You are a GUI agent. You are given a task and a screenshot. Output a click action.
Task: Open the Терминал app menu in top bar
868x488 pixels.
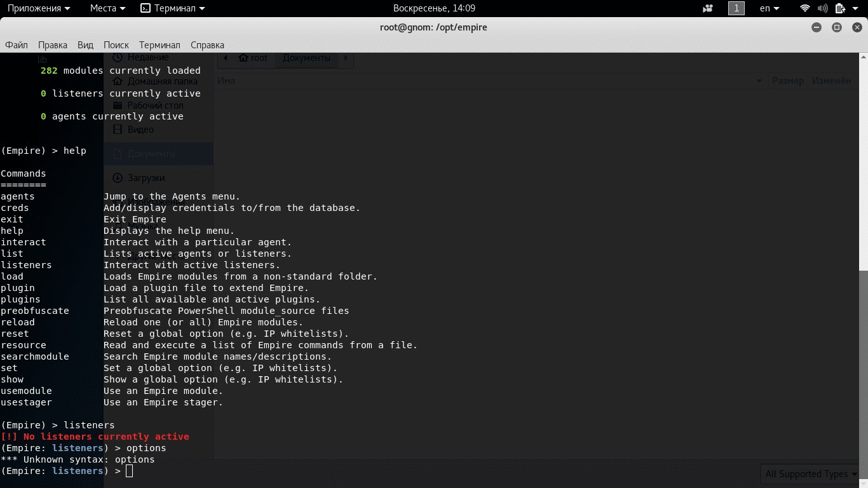click(173, 8)
